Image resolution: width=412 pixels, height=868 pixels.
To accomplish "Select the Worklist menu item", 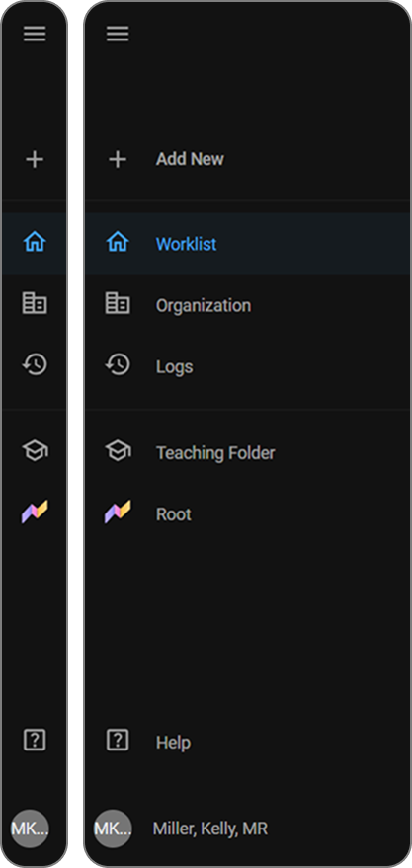I will [248, 244].
